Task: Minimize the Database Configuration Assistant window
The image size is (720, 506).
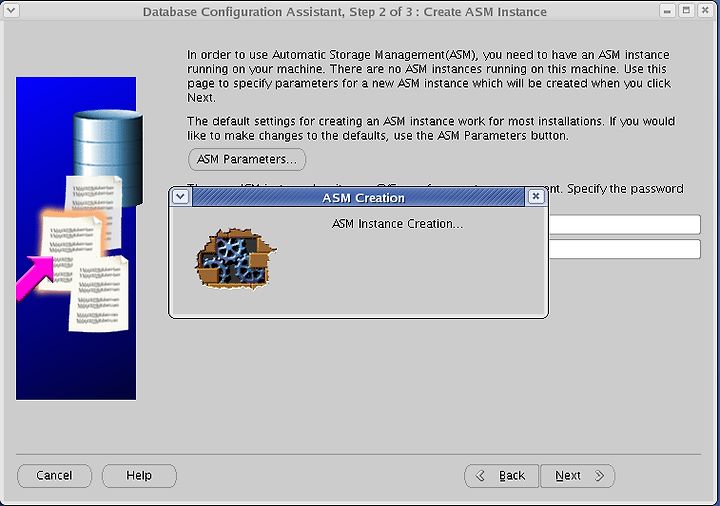Action: (x=667, y=11)
